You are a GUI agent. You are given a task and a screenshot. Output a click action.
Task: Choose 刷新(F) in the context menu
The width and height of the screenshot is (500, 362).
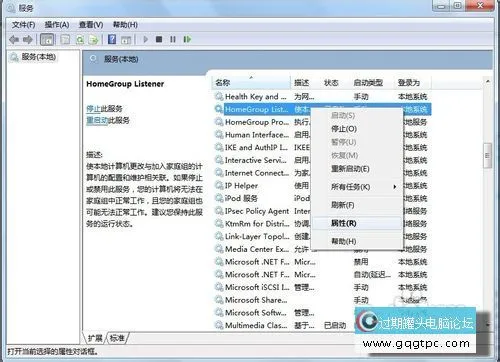point(357,205)
